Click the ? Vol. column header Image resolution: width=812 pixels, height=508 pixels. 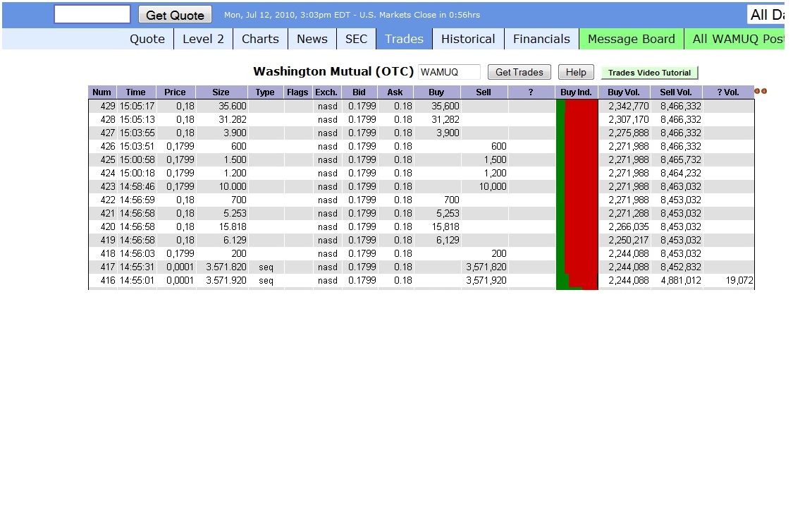(x=728, y=92)
